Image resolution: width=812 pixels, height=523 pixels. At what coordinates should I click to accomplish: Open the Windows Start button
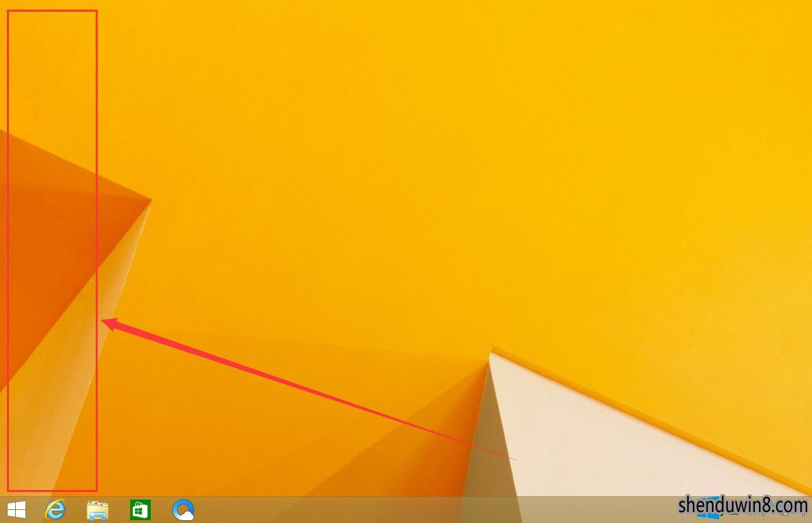tap(17, 510)
